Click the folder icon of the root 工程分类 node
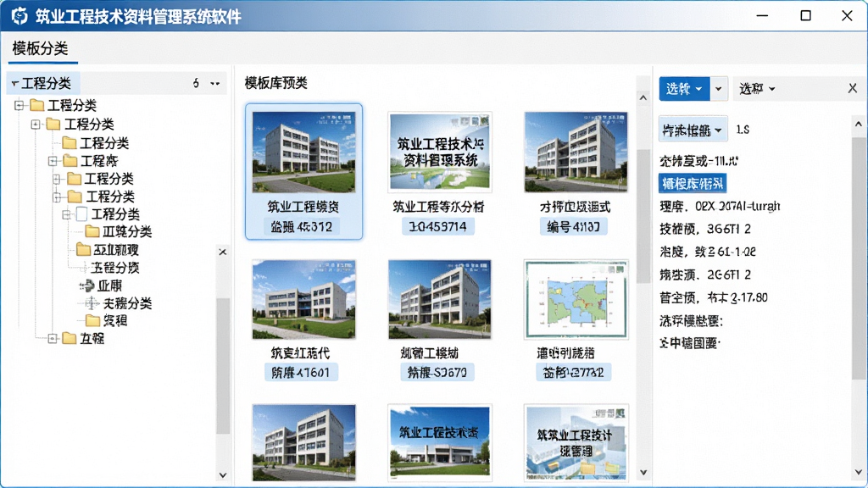 [37, 104]
